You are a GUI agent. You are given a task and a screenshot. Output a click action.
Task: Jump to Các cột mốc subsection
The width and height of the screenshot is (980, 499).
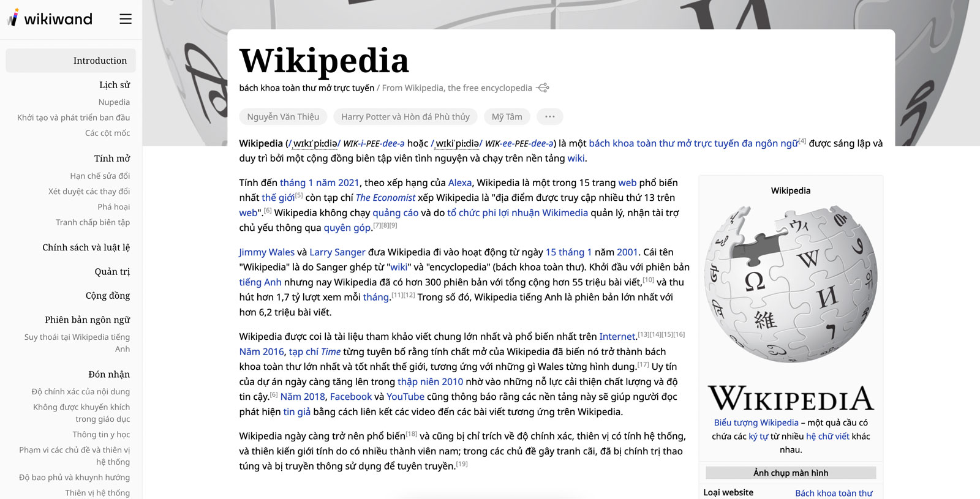107,133
